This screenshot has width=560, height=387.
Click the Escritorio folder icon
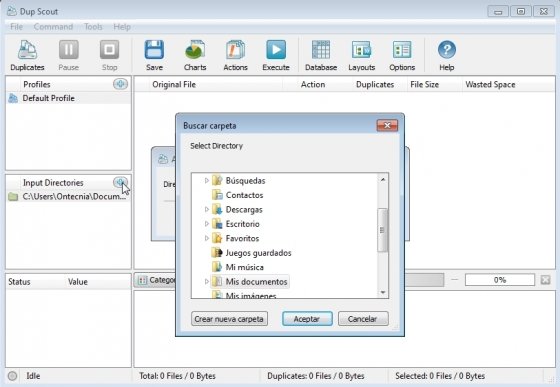coord(217,224)
